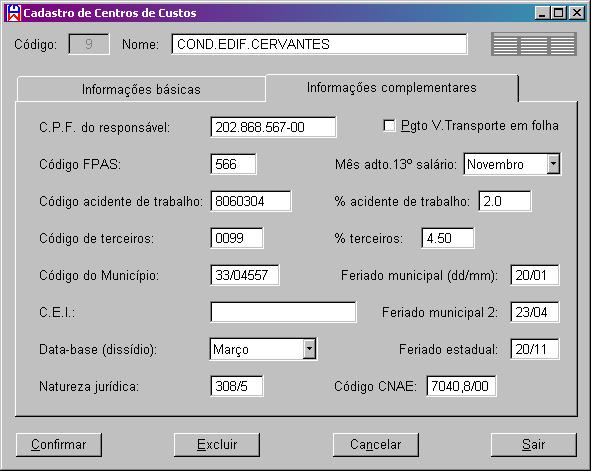
Task: Click the C.P.F. do responsável field
Action: click(x=273, y=127)
